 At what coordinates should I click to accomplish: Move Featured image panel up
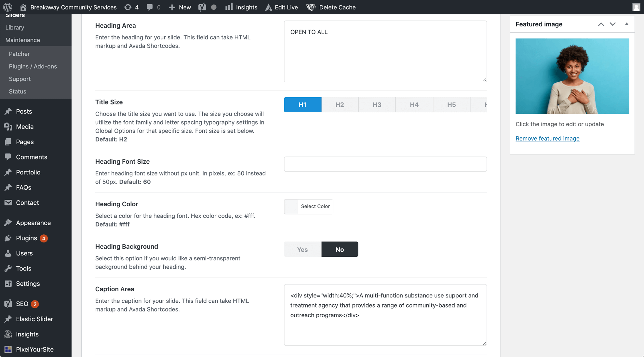(x=601, y=24)
